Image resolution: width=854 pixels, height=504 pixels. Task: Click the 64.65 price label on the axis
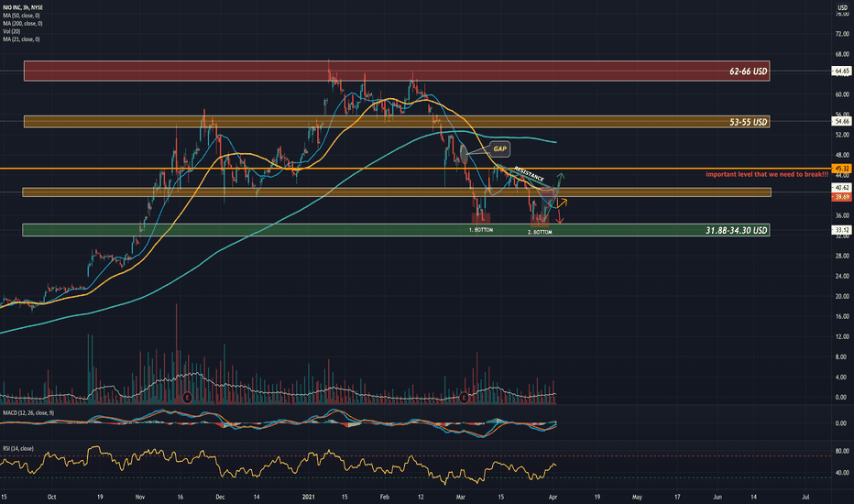(x=841, y=71)
